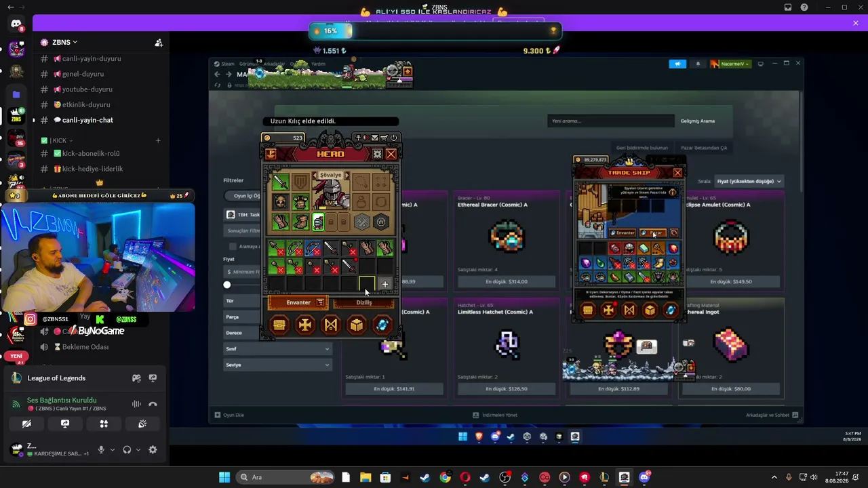The height and width of the screenshot is (488, 868).
Task: Open Limitless Hatchet (Cosmic) A listing
Action: pyautogui.click(x=506, y=348)
